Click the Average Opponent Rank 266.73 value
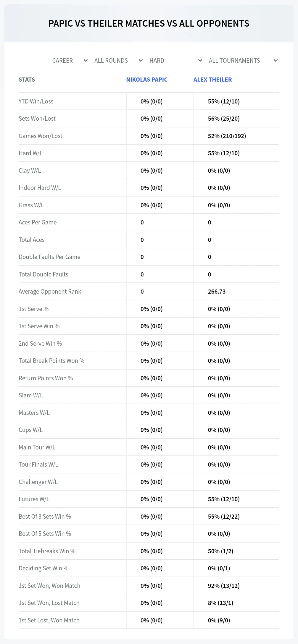The width and height of the screenshot is (298, 644). click(x=217, y=292)
